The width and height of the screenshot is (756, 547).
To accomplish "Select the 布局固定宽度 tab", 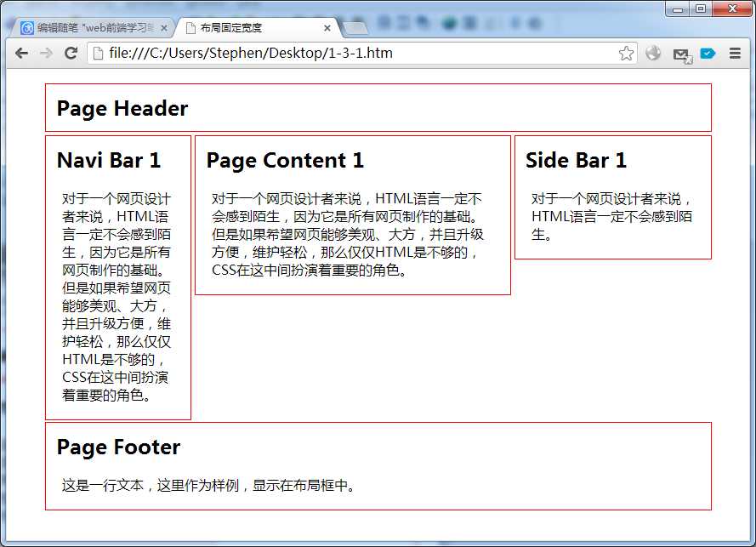I will pyautogui.click(x=258, y=28).
